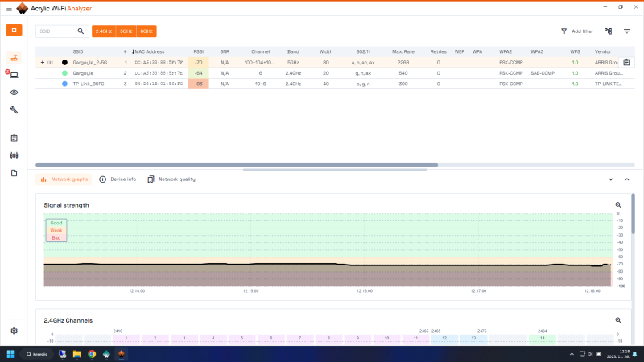Sort by SSID column header
The width and height of the screenshot is (644, 362).
[x=78, y=51]
